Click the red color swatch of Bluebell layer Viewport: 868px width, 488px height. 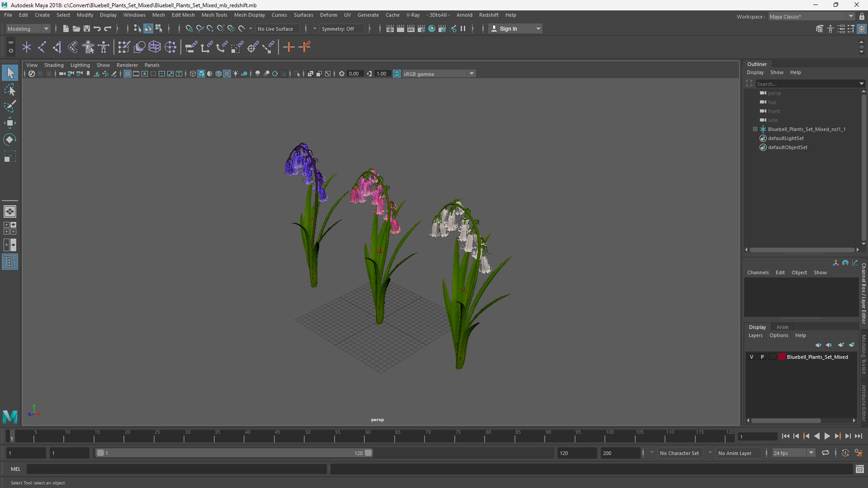click(x=782, y=357)
